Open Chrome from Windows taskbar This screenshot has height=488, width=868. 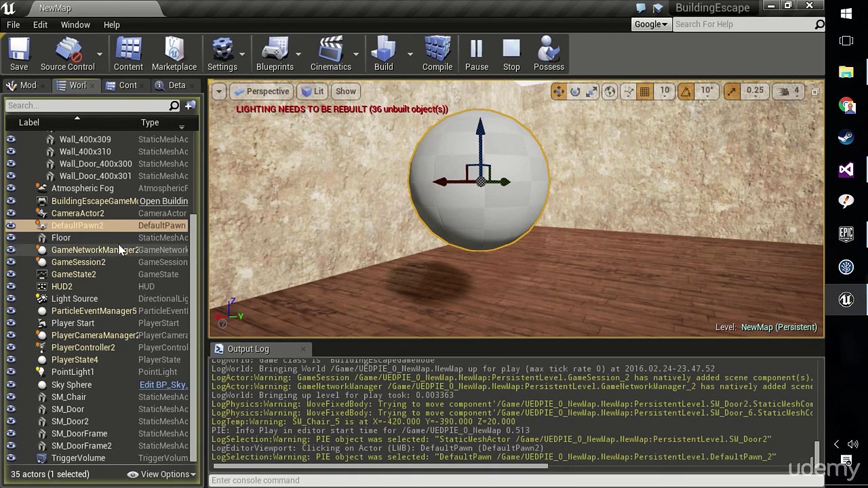pyautogui.click(x=846, y=104)
